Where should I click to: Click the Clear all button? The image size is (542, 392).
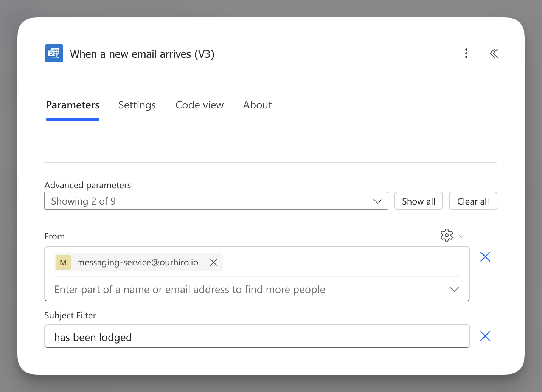click(x=473, y=201)
